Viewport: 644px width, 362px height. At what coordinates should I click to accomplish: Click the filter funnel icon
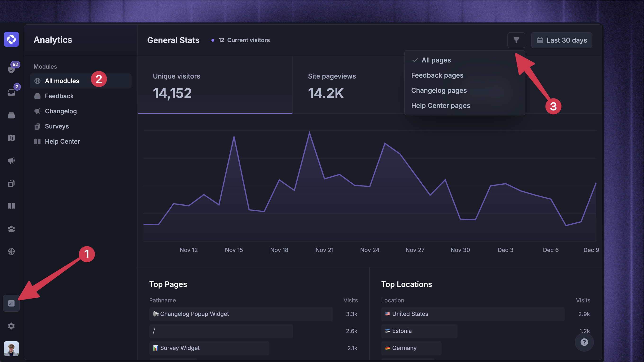click(x=516, y=40)
